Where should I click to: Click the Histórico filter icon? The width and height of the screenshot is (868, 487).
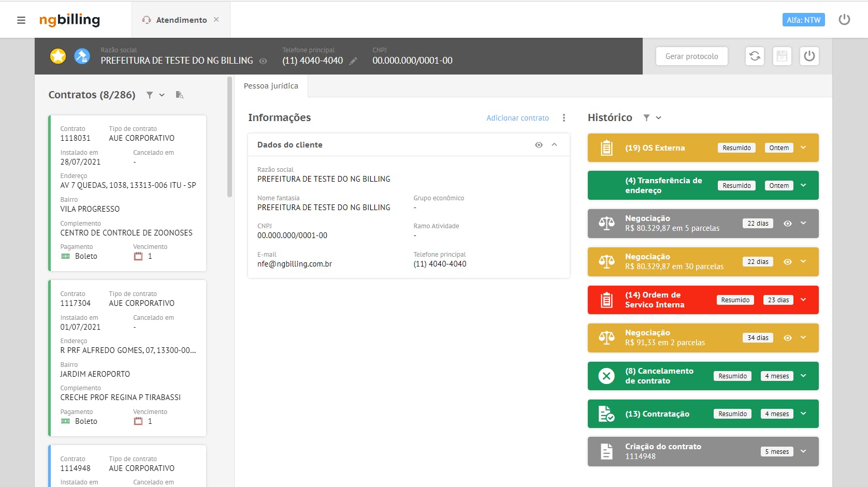coord(646,118)
